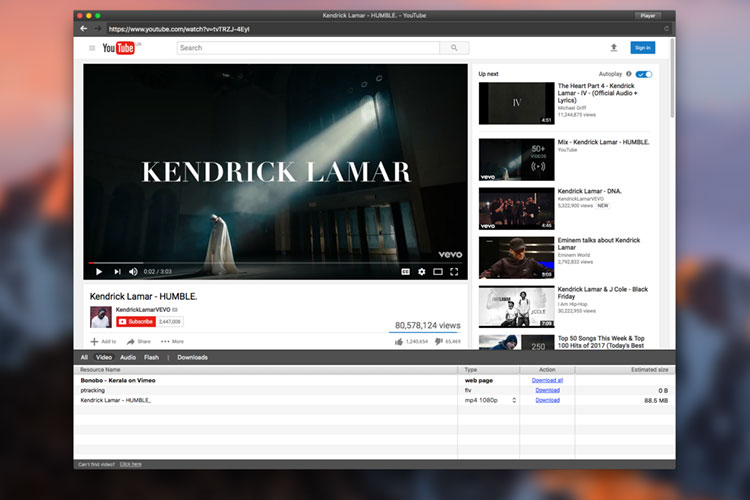Open the Downloads tab
The height and width of the screenshot is (500, 750).
192,357
